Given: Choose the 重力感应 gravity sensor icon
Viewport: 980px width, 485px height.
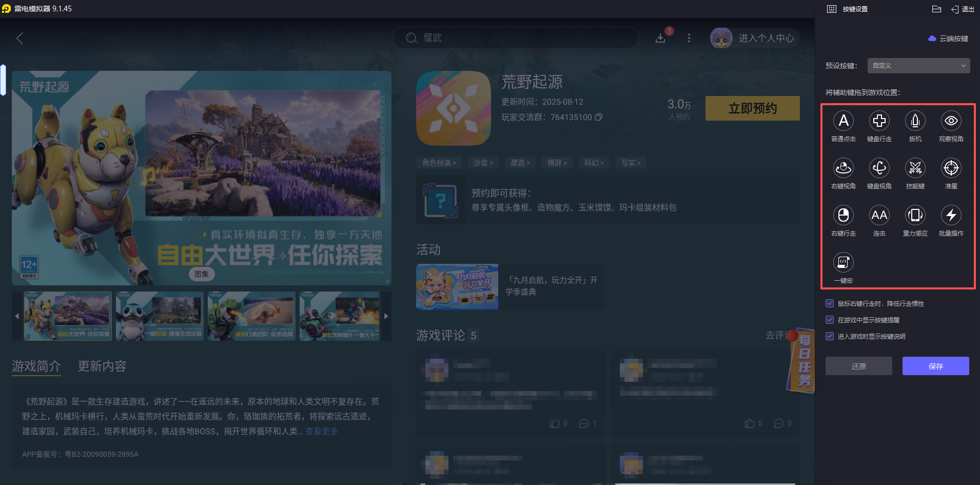Looking at the screenshot, I should [x=915, y=215].
